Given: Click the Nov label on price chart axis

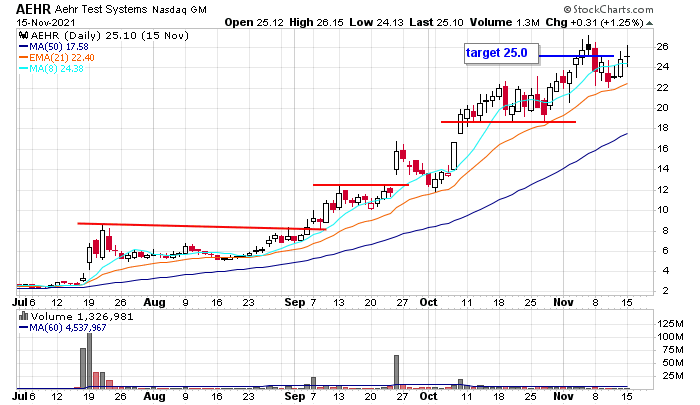Looking at the screenshot, I should coord(563,302).
